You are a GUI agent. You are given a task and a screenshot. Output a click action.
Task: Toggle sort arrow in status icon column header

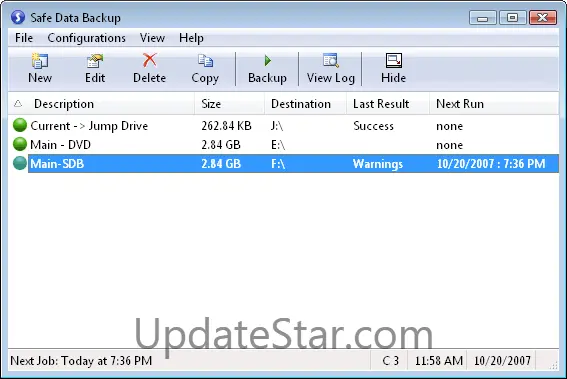[x=18, y=104]
